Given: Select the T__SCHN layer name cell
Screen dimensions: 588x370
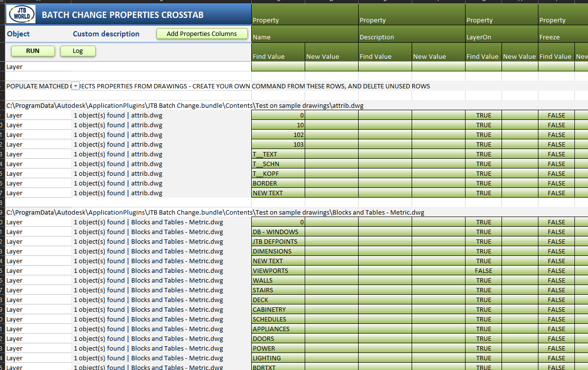Looking at the screenshot, I should coord(278,164).
